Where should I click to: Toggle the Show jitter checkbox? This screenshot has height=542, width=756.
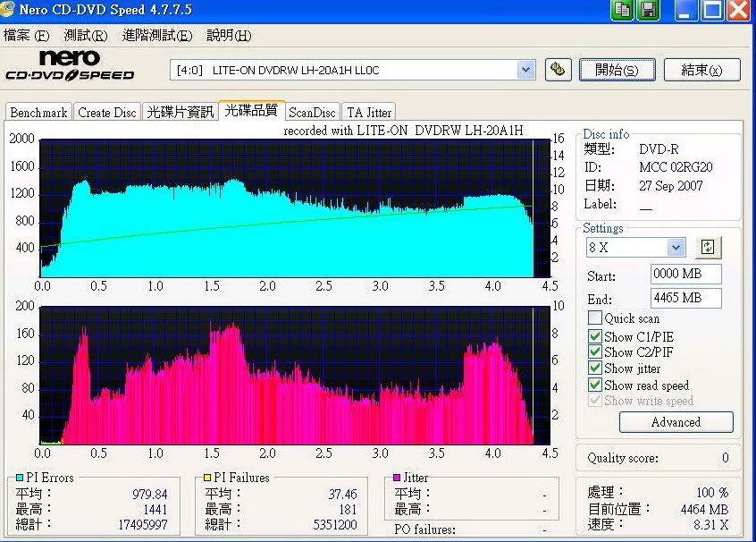[595, 368]
